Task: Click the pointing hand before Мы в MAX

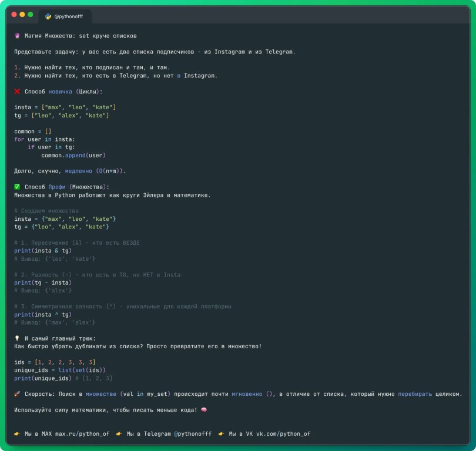Action: 18,434
